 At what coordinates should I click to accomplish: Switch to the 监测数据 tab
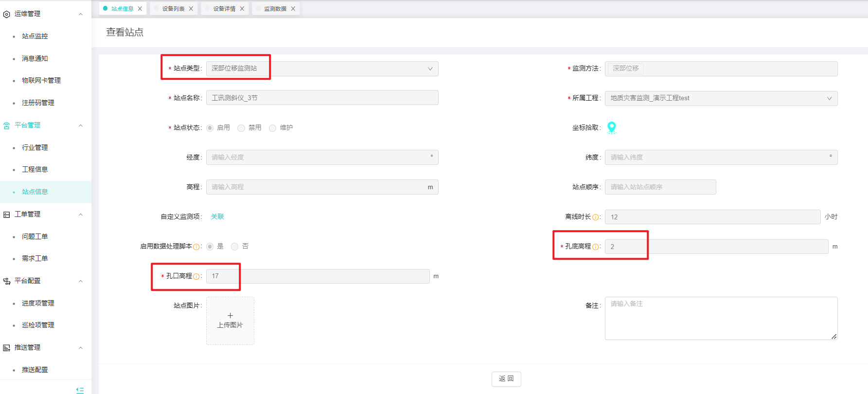coord(275,9)
